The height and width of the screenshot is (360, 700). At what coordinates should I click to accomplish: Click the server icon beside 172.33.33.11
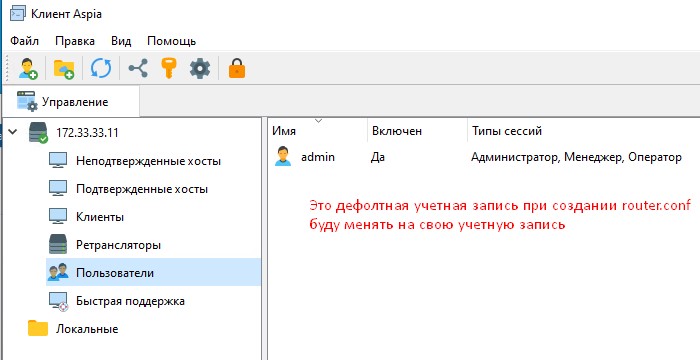click(x=38, y=133)
